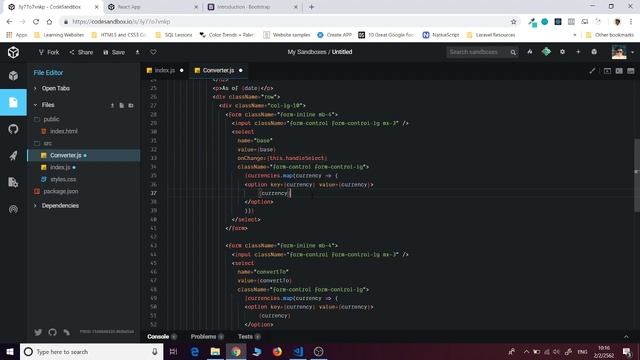Click the editor pencil icon above code

coord(592,71)
